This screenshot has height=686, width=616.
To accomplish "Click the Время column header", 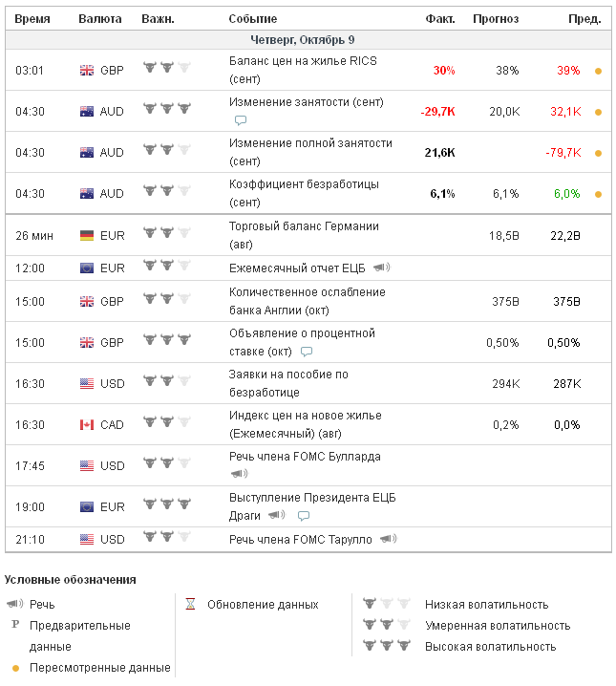I will pos(32,19).
